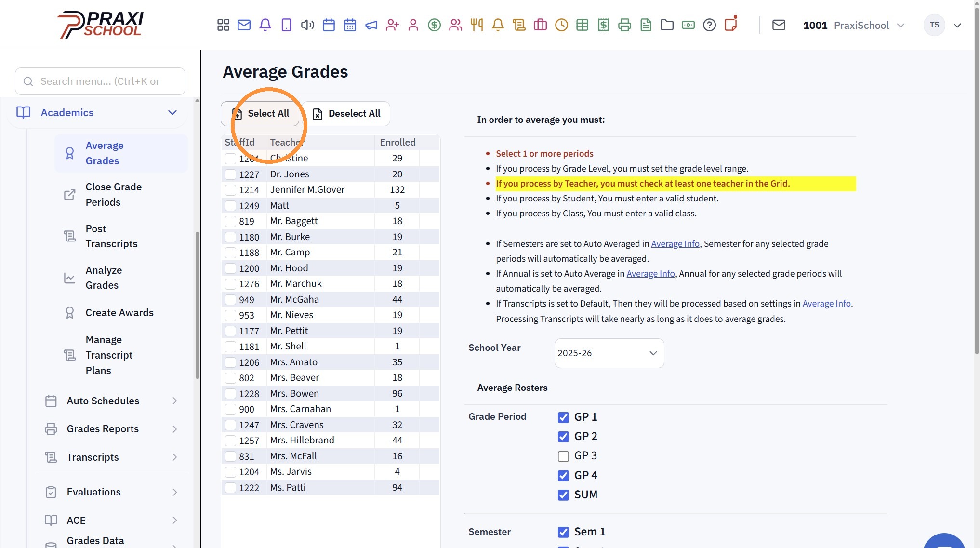Click the speaker volume icon
The width and height of the screenshot is (980, 548).
tap(307, 25)
